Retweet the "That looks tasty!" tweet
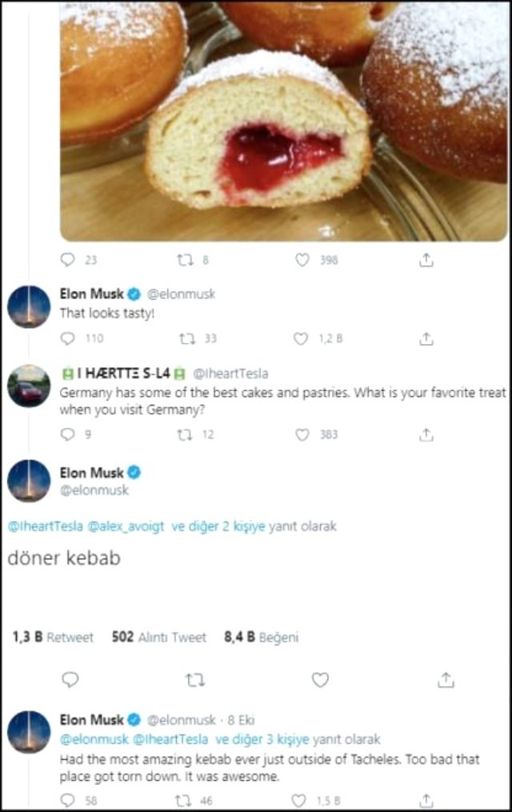This screenshot has height=812, width=512. [187, 338]
